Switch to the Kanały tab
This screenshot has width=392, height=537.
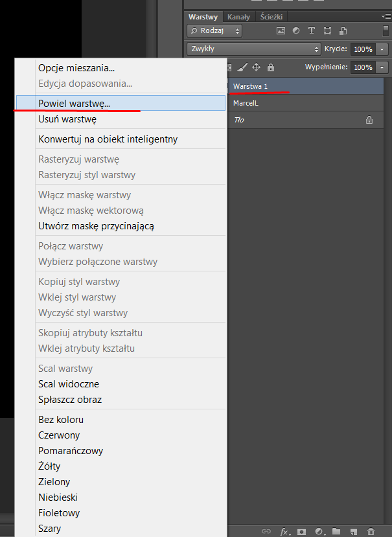238,17
